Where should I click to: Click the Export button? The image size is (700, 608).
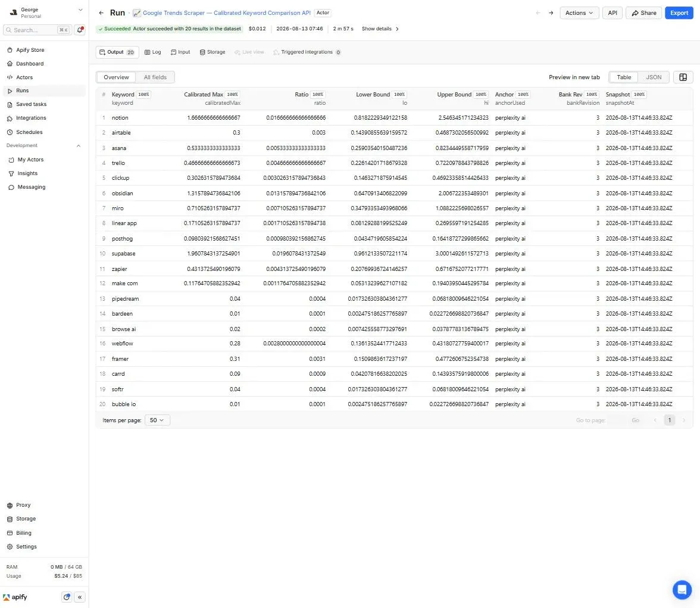click(x=679, y=13)
